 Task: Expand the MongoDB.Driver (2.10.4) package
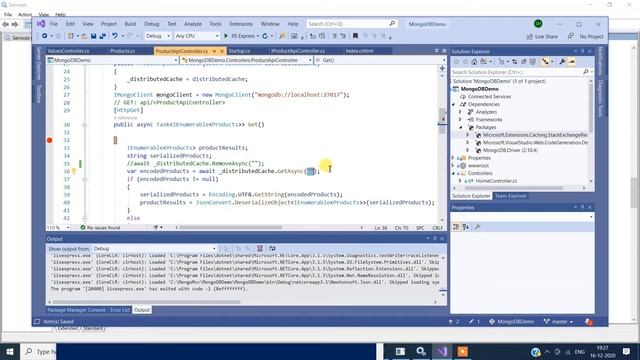(x=468, y=150)
